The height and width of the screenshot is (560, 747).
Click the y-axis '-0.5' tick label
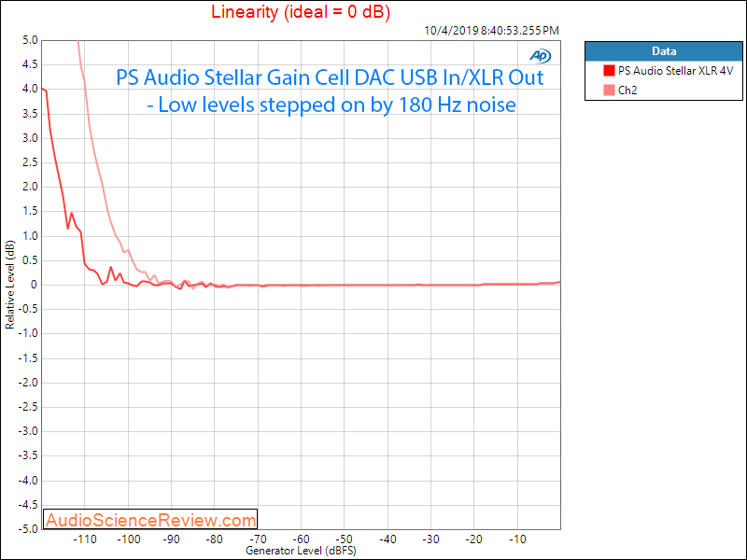point(28,309)
